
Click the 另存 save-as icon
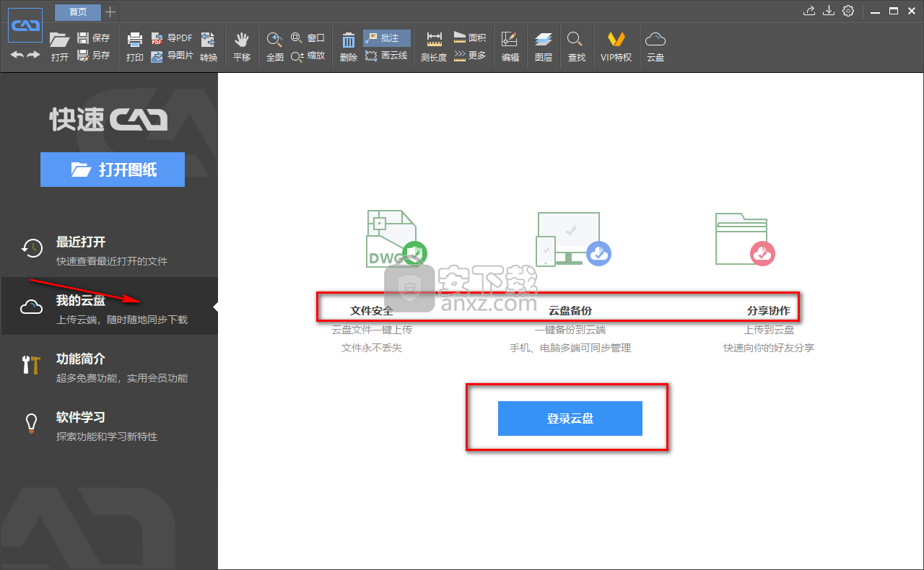point(84,56)
